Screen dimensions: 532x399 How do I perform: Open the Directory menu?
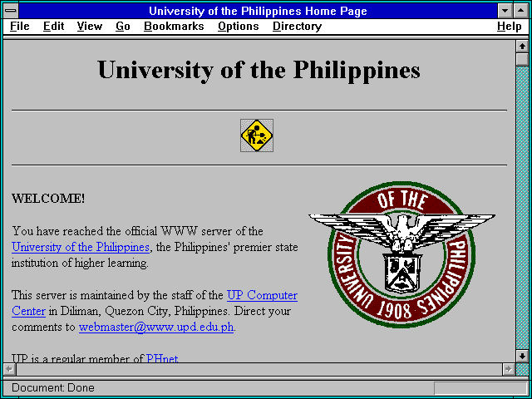click(297, 26)
